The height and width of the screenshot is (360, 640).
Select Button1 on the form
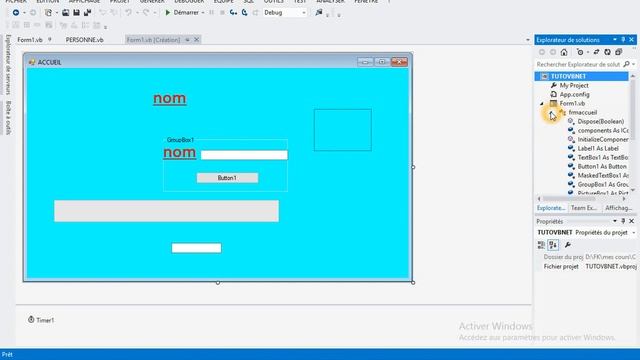[x=227, y=178]
